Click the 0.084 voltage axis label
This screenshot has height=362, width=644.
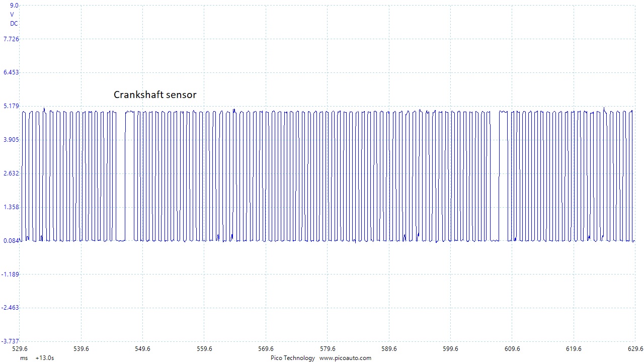point(11,240)
